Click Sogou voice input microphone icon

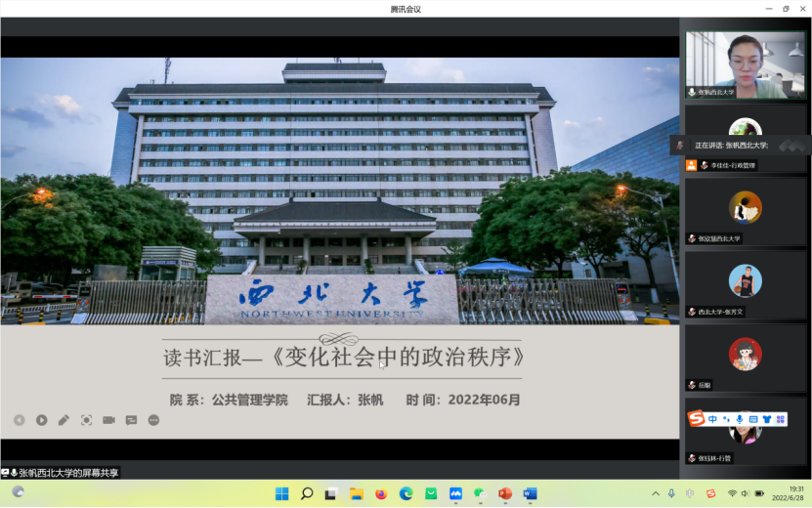point(740,419)
